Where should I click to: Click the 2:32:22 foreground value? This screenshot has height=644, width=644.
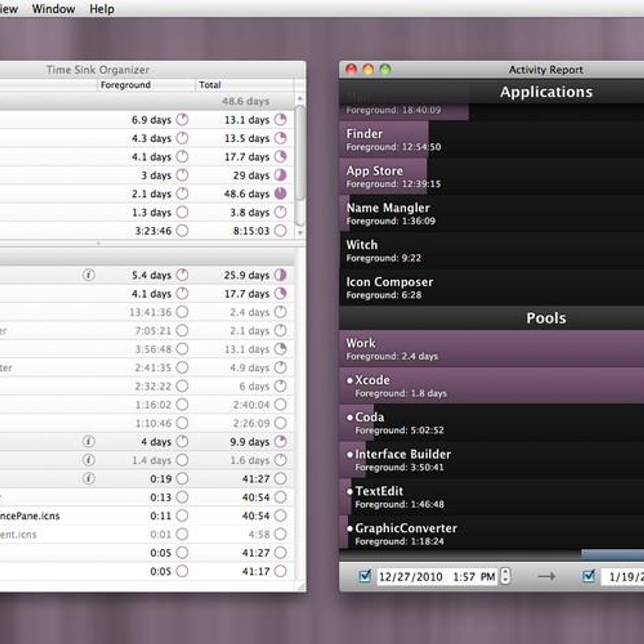153,386
